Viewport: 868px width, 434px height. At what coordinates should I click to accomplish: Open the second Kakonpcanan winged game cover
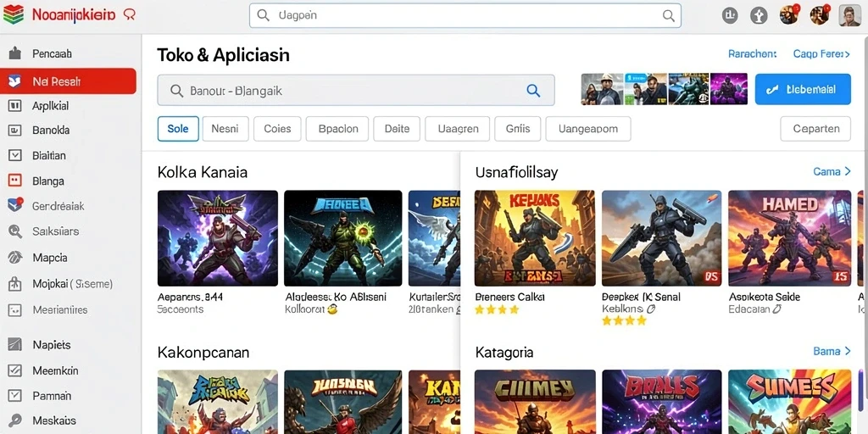[x=343, y=402]
